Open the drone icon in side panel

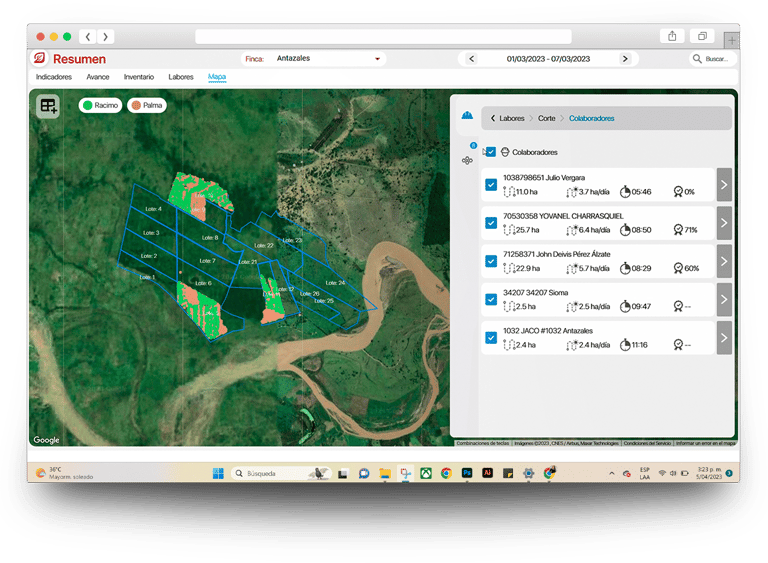coord(467,160)
